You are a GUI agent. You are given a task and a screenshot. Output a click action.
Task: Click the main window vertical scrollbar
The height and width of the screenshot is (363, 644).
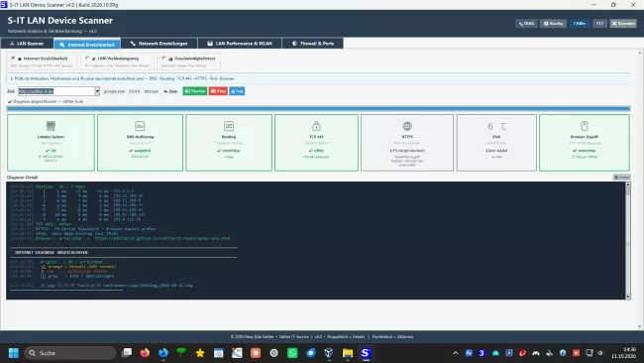click(x=640, y=189)
